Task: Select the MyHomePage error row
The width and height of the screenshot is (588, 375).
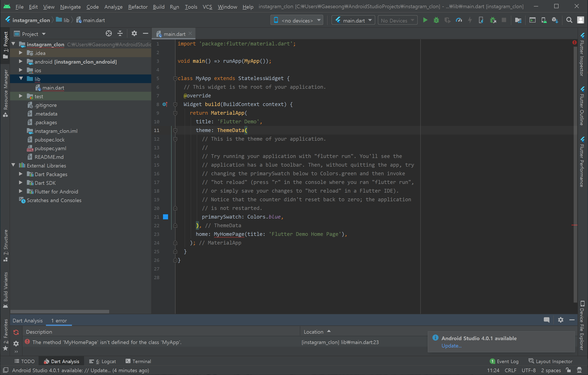Action: 225,342
